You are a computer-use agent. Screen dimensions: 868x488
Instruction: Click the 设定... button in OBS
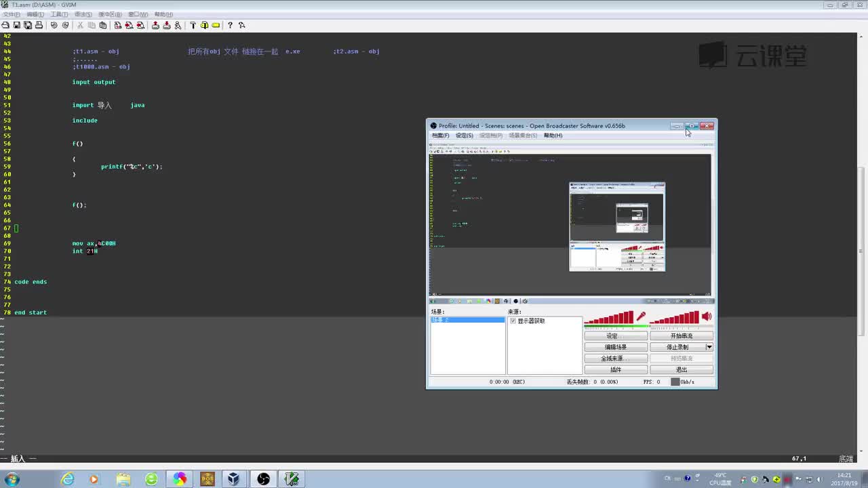[616, 336]
